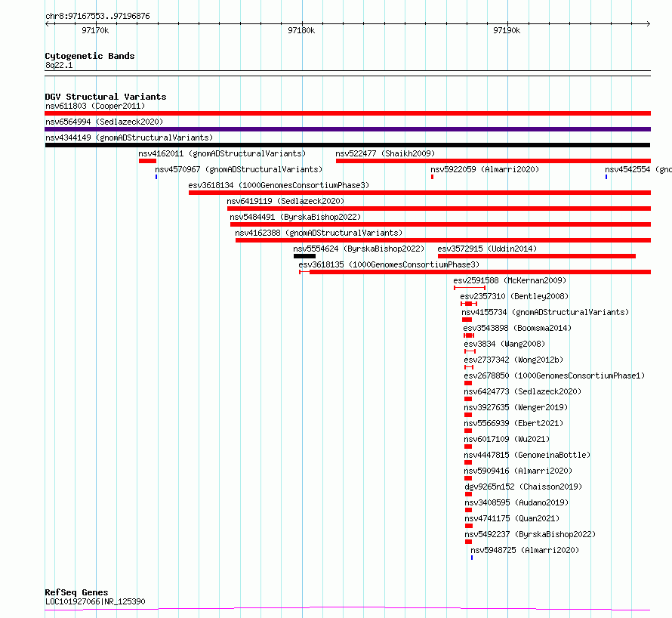Click the esv2591588 (McKernan2009) label
Viewport: 672px width, 618px height.
tap(510, 280)
